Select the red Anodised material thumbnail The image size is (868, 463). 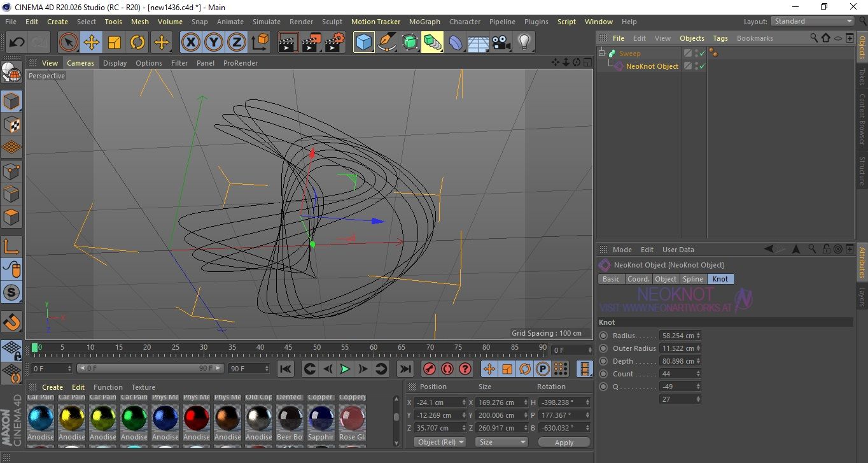(197, 418)
